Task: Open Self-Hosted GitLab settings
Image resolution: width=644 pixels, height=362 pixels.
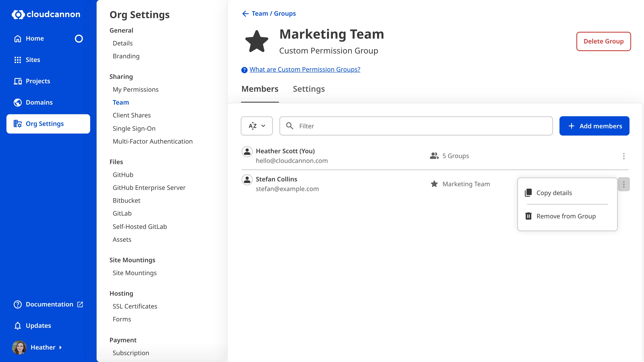Action: click(x=140, y=227)
